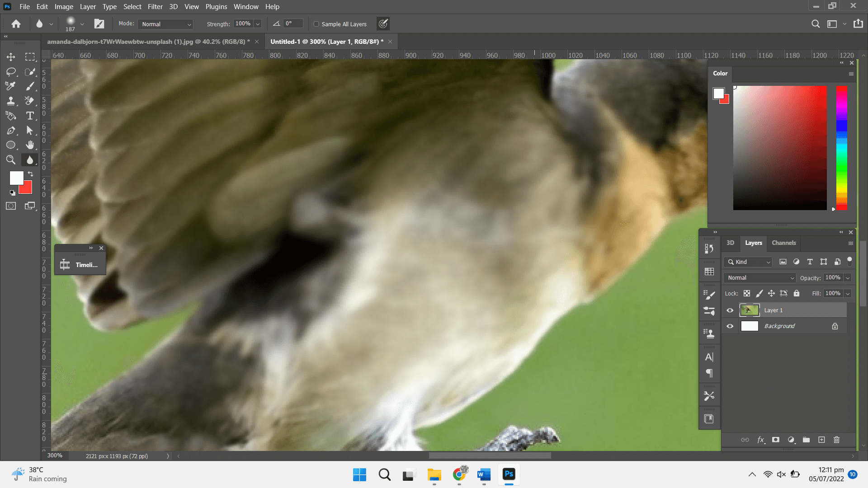The width and height of the screenshot is (868, 488).
Task: Open the Search icon in options bar
Action: (x=816, y=24)
